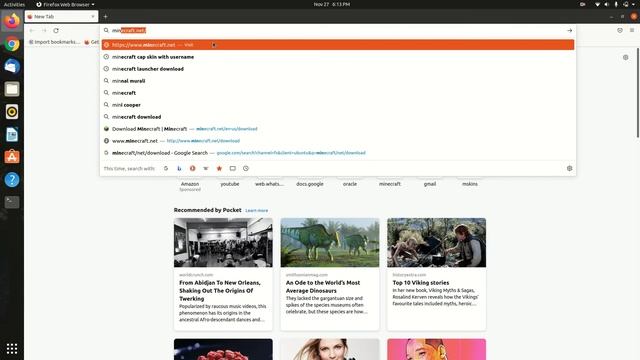The width and height of the screenshot is (640, 360).
Task: Open the Pocket save icon in the toolbar
Action: (x=620, y=30)
